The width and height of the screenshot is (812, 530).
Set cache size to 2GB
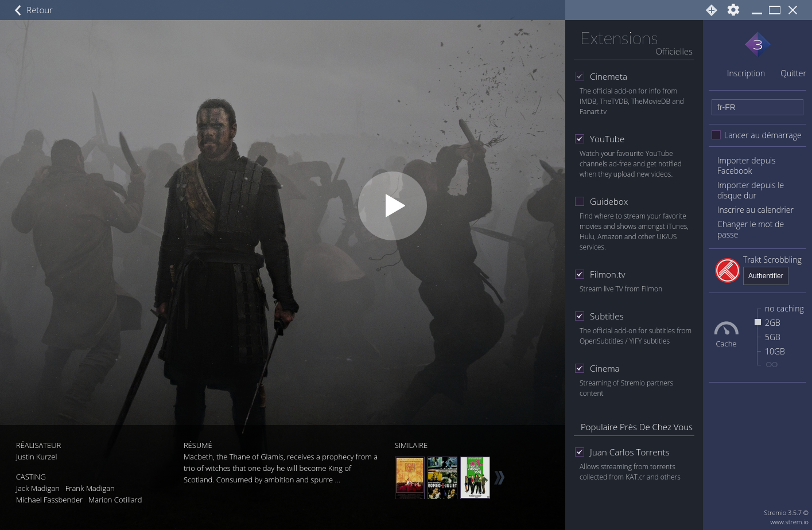(772, 323)
